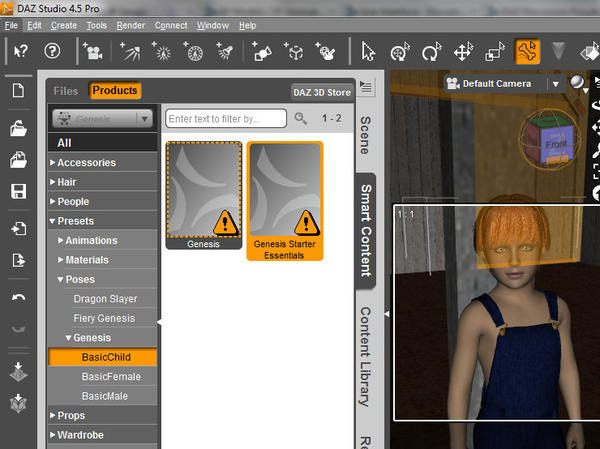Click the Open File folder icon
The width and height of the screenshot is (600, 449).
pos(18,129)
